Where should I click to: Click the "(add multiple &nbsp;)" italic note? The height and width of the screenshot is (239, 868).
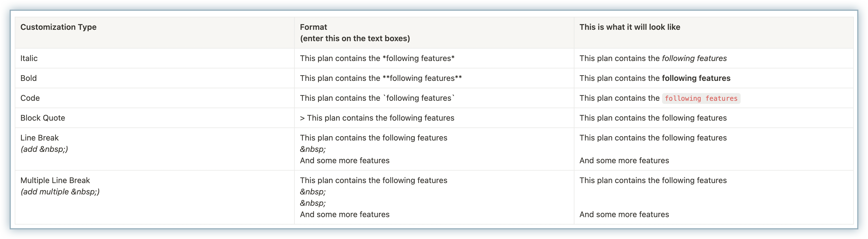pyautogui.click(x=60, y=192)
